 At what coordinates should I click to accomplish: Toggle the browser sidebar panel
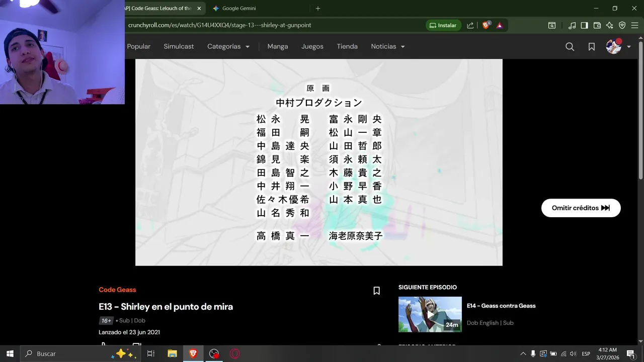tap(584, 25)
